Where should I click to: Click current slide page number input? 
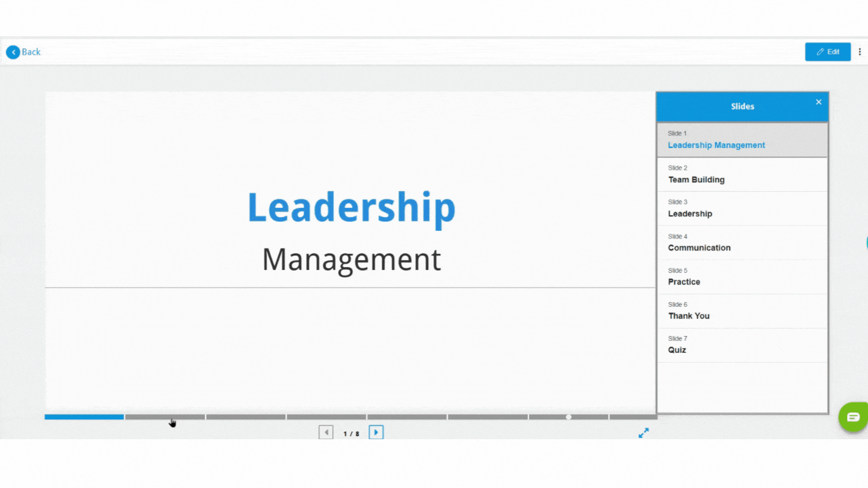pyautogui.click(x=345, y=432)
